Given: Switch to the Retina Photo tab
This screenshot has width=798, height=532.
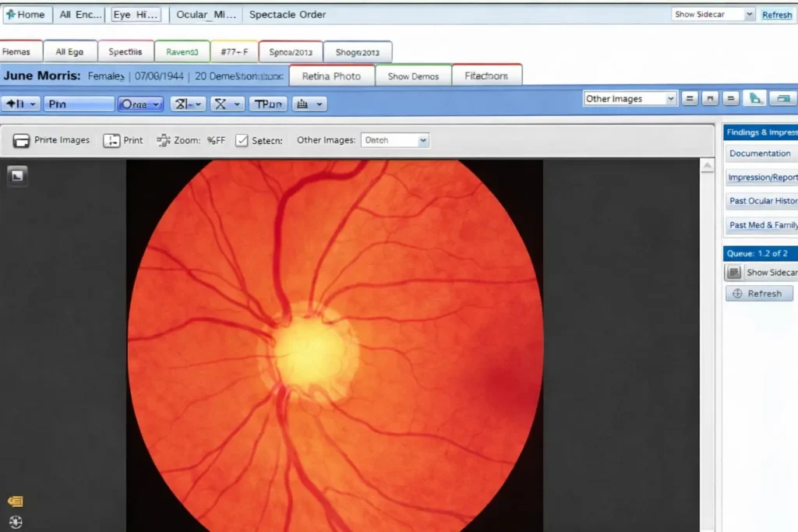Looking at the screenshot, I should [x=332, y=76].
